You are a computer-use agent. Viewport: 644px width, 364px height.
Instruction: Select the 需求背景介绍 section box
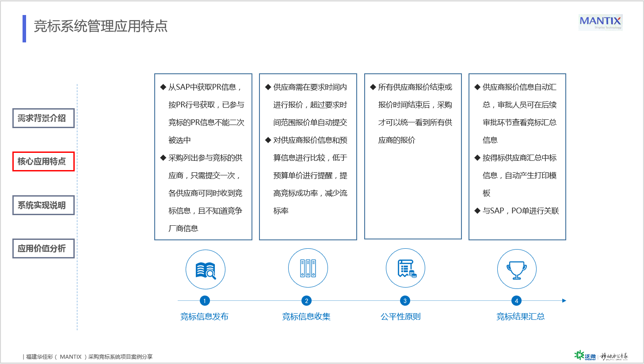(x=43, y=118)
